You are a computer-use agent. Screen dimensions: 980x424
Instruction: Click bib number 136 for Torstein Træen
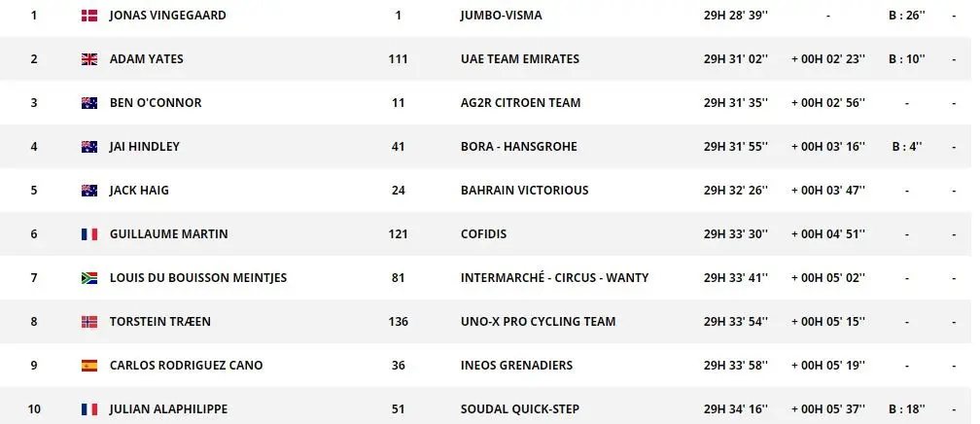coord(398,322)
